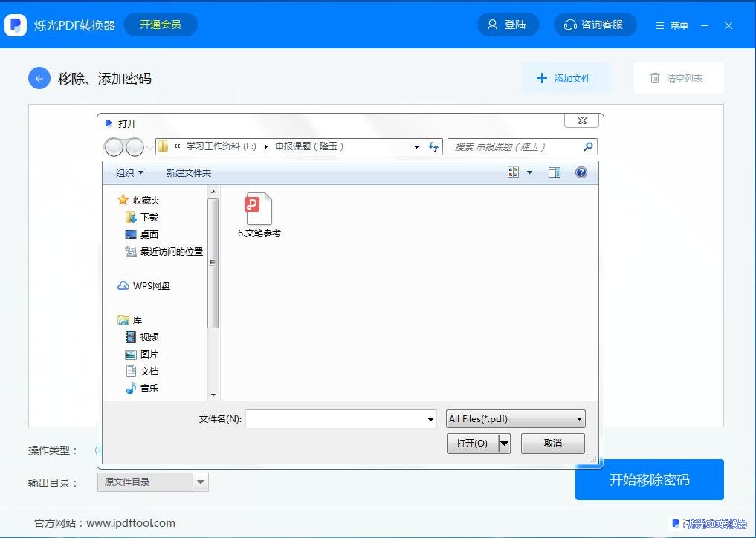The height and width of the screenshot is (538, 756).
Task: Select 下载 folder in favorites
Action: [x=149, y=217]
